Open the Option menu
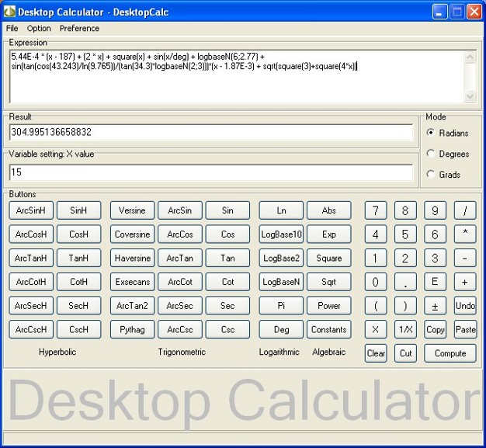 click(x=39, y=29)
